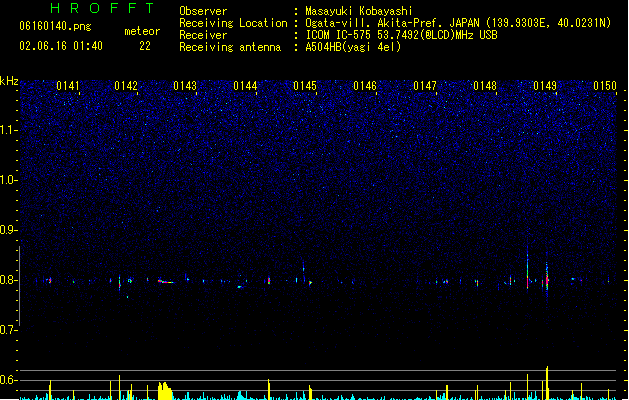Screen dimensions: 629x400
Task: Select the ICOM IC-575 receiver text
Action: pyautogui.click(x=402, y=35)
